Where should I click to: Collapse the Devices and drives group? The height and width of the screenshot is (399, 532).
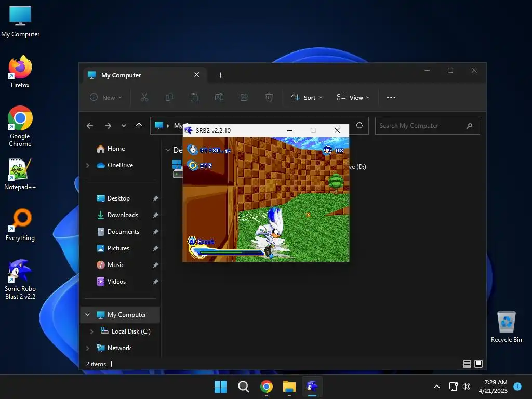pyautogui.click(x=168, y=150)
